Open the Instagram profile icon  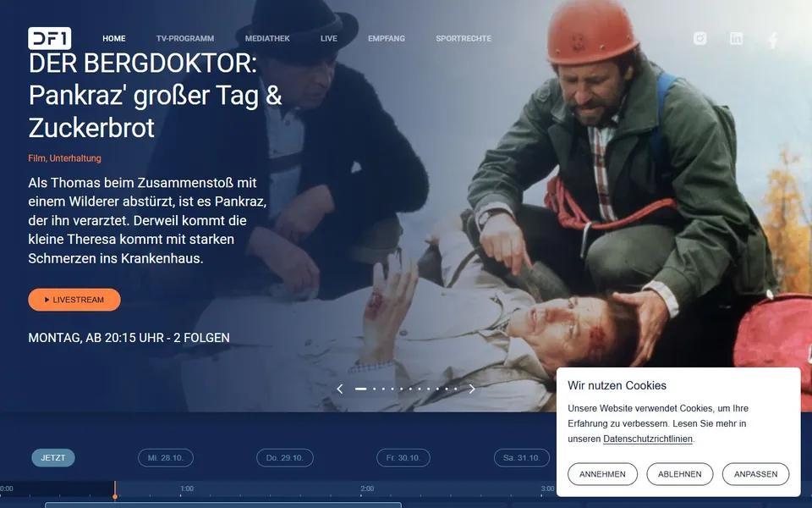pos(700,38)
